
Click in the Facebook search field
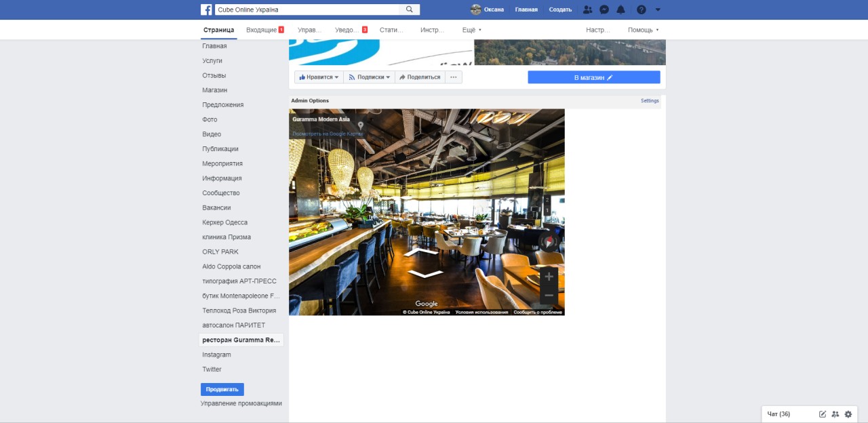[x=307, y=9]
